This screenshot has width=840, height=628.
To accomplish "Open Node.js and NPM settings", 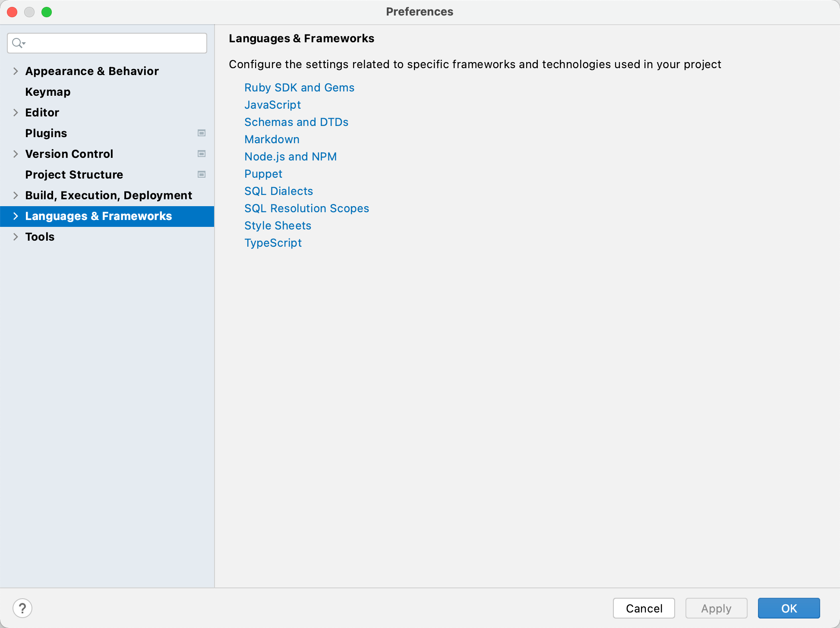I will point(291,156).
